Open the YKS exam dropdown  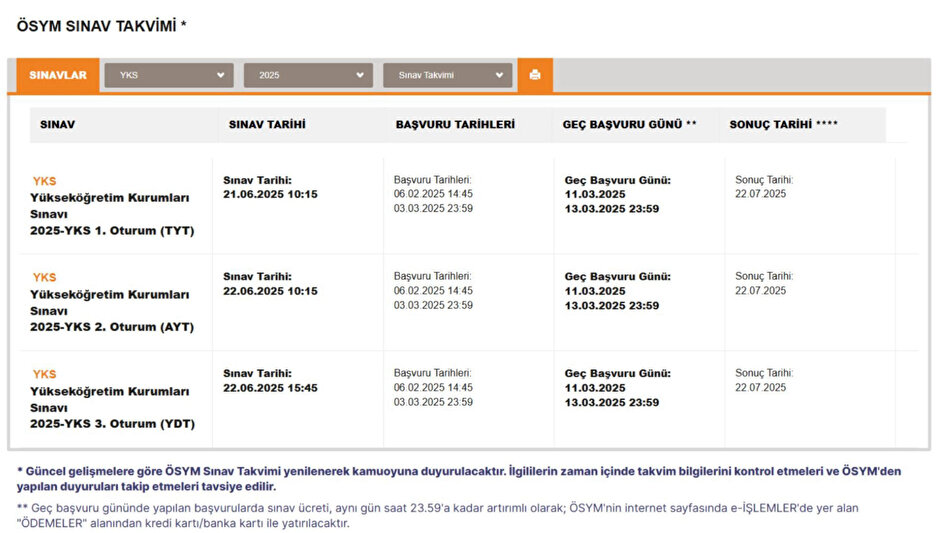[x=169, y=75]
